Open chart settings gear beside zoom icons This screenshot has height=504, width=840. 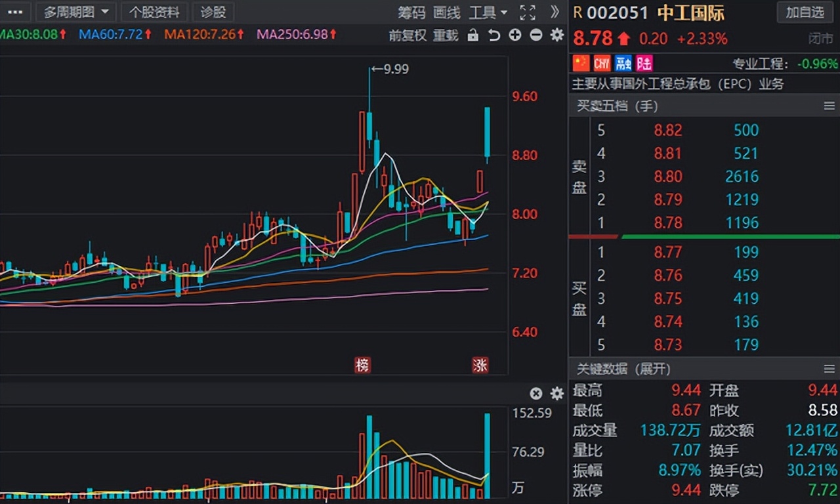tap(557, 35)
